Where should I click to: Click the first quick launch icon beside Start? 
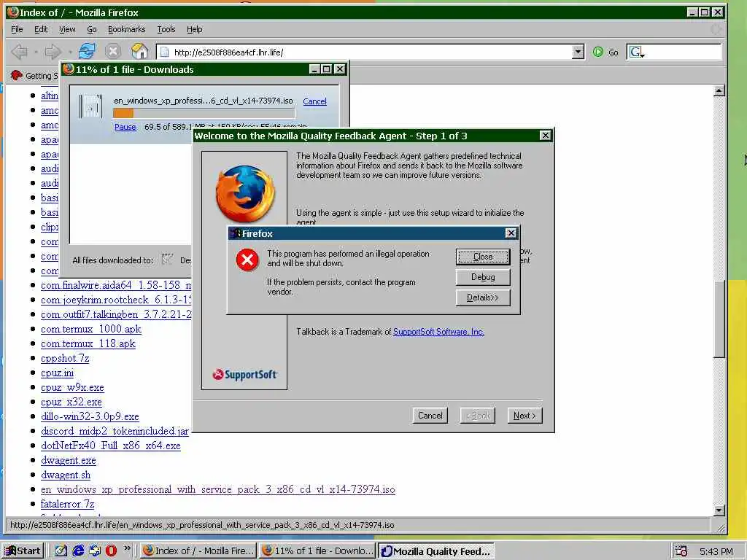pos(61,551)
